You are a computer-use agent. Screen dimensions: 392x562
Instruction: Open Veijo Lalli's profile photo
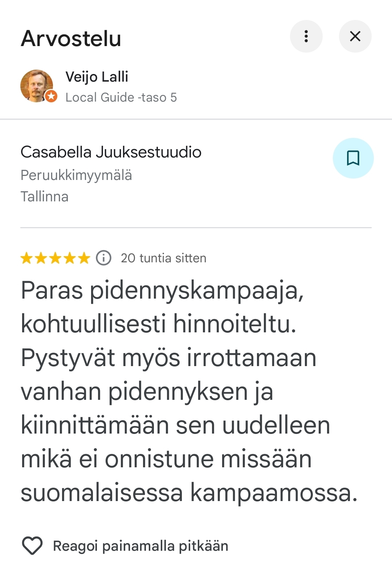[x=36, y=86]
